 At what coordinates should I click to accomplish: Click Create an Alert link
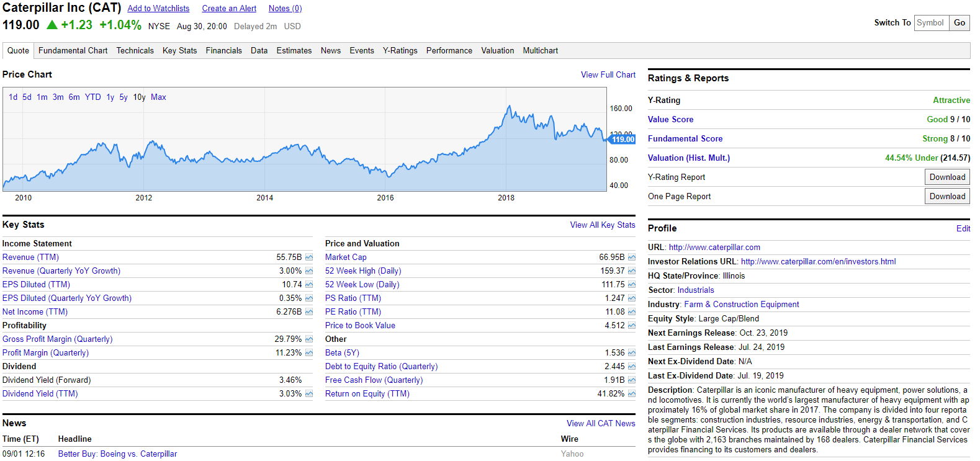pyautogui.click(x=229, y=8)
